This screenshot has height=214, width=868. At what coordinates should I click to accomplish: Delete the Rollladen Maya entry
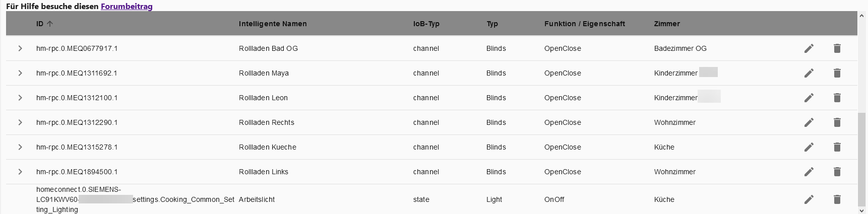tap(837, 73)
